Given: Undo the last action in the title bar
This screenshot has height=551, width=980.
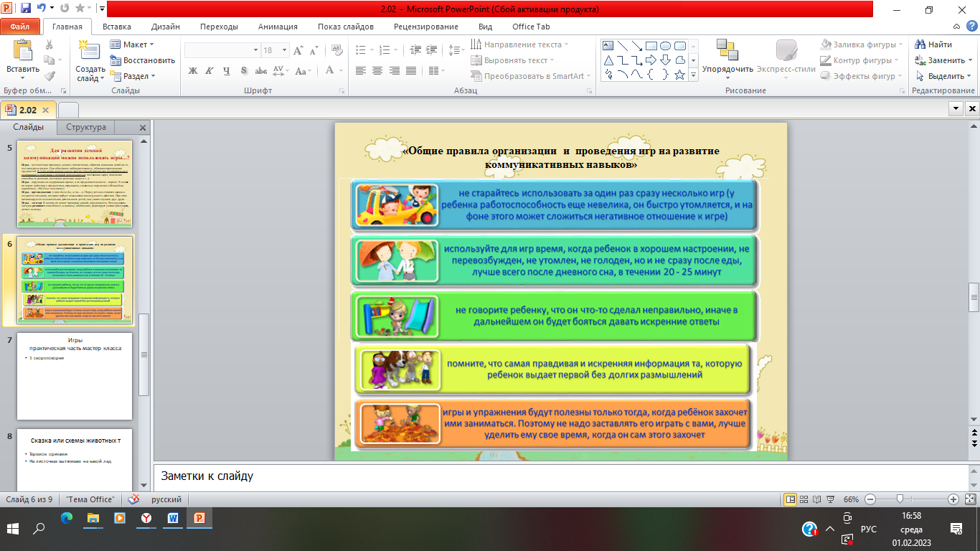Looking at the screenshot, I should [42, 9].
